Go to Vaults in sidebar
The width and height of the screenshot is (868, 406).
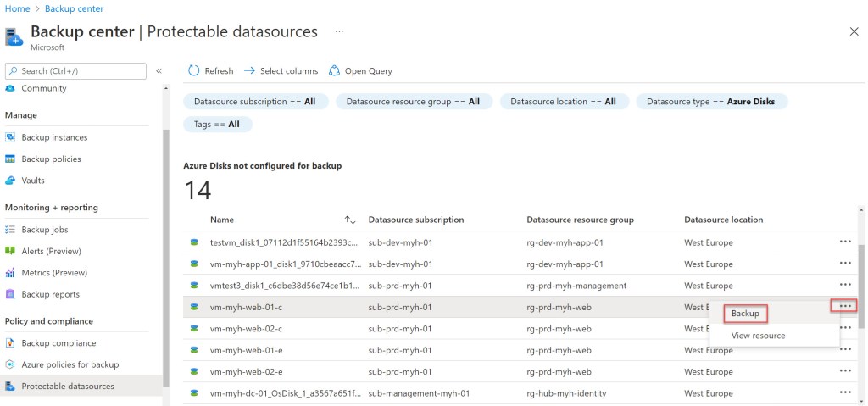(x=33, y=181)
